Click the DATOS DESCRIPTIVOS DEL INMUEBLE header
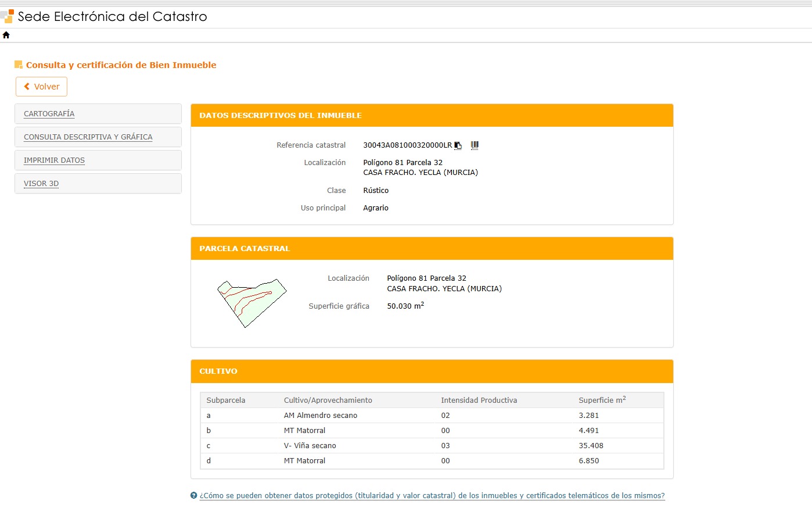The height and width of the screenshot is (515, 812). click(432, 116)
